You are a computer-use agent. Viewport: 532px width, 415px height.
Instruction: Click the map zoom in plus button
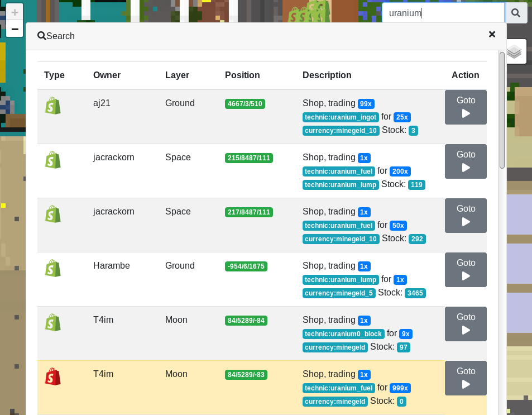coord(15,12)
